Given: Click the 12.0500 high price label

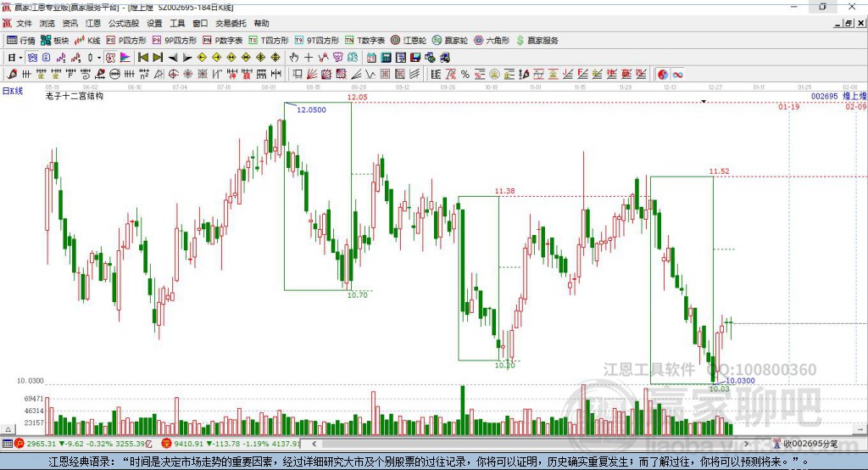Looking at the screenshot, I should tap(311, 109).
